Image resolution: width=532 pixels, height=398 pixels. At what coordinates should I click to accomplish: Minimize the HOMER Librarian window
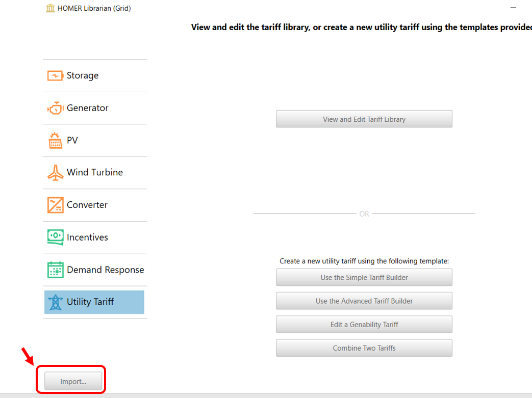(512, 8)
